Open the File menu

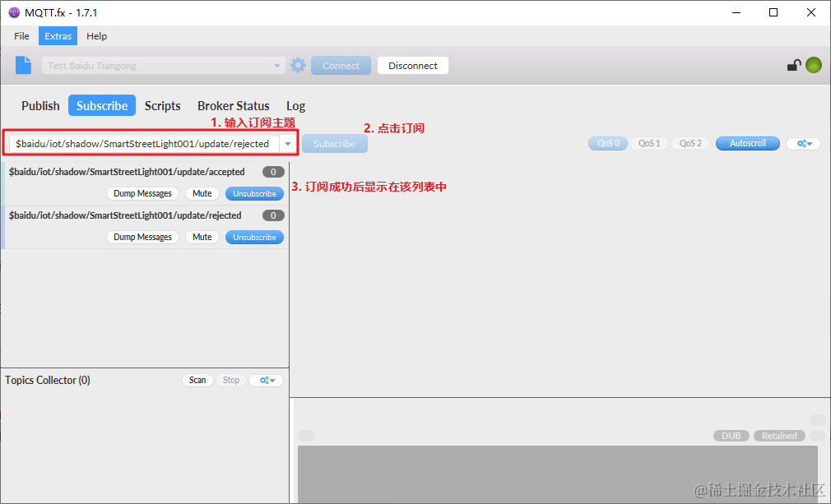click(21, 36)
